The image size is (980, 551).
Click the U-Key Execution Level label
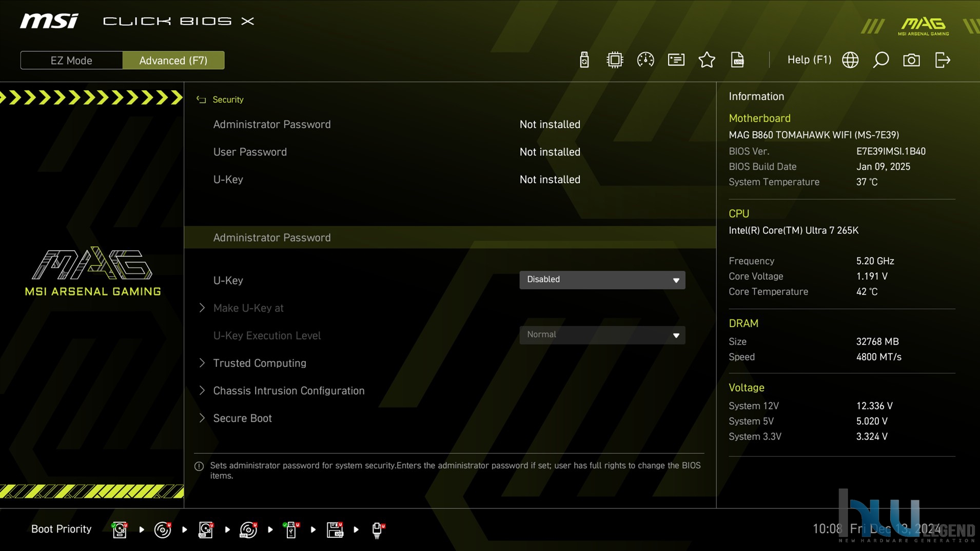[267, 336]
